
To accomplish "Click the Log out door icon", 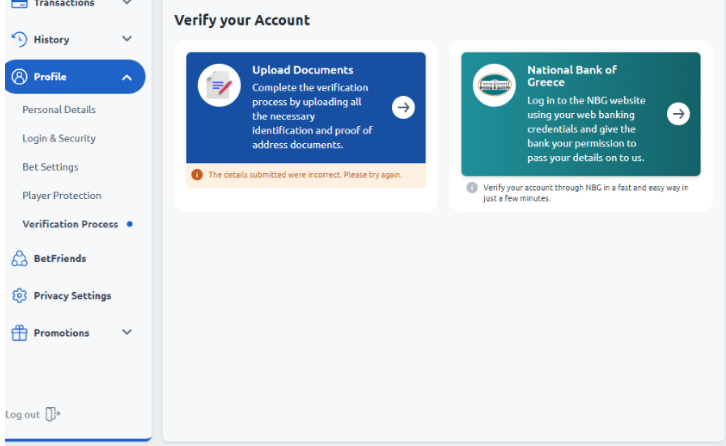I will 53,414.
